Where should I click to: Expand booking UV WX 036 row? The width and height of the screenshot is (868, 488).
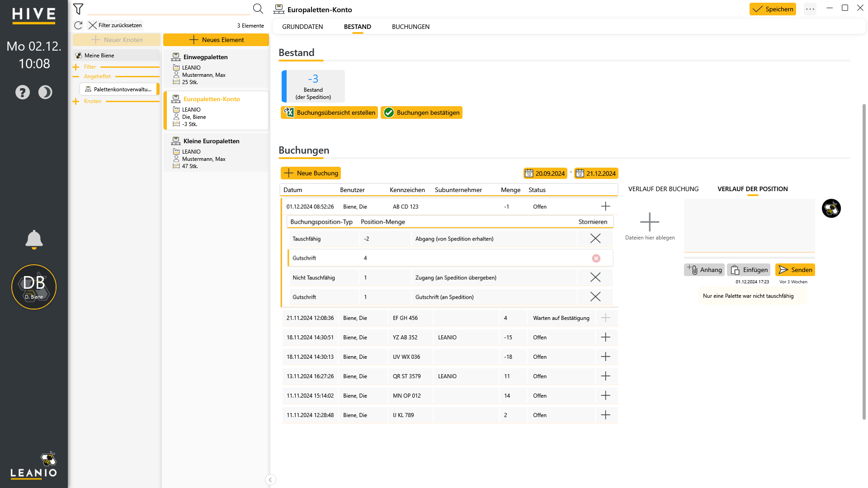(x=605, y=357)
